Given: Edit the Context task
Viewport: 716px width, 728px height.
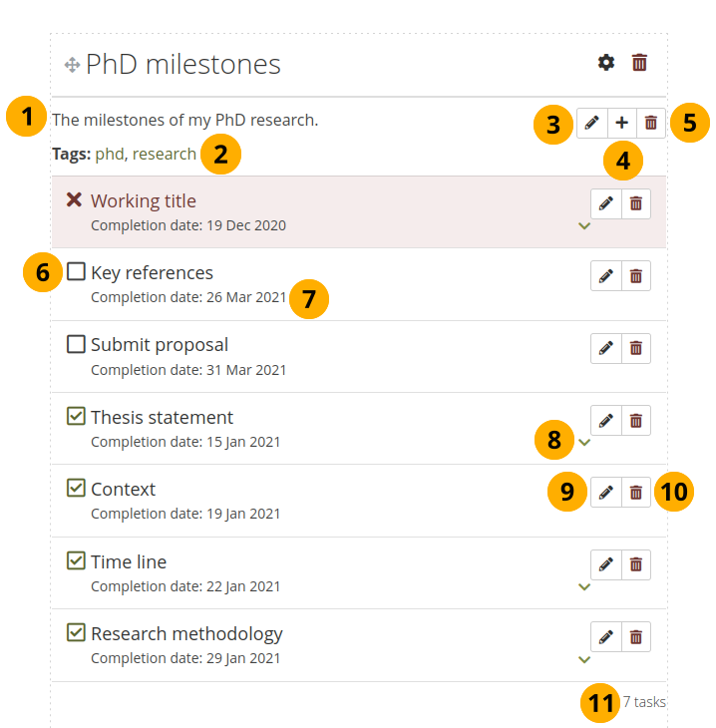Looking at the screenshot, I should [605, 492].
